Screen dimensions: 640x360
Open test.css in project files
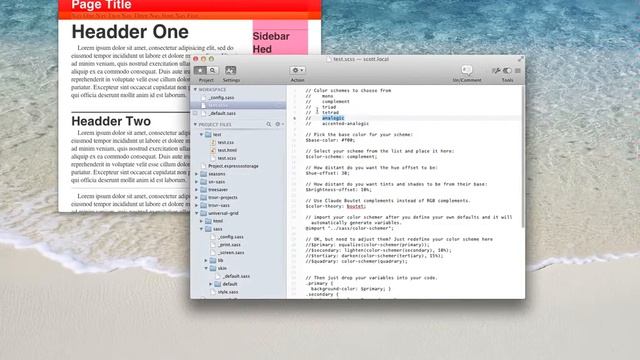(x=225, y=142)
